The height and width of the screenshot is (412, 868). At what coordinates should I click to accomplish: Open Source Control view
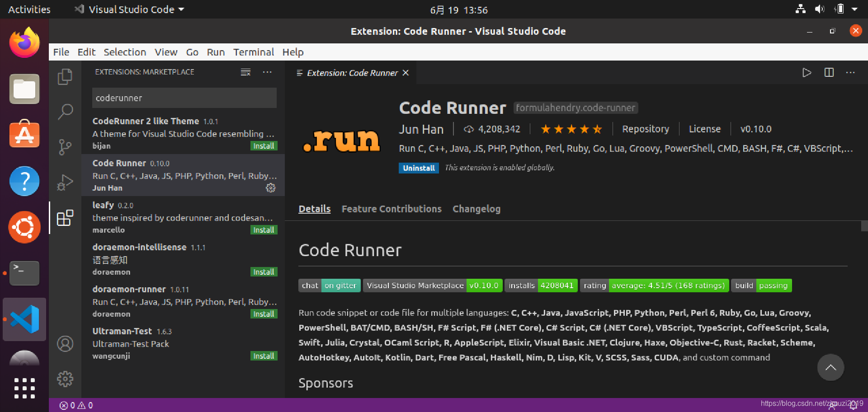coord(65,147)
